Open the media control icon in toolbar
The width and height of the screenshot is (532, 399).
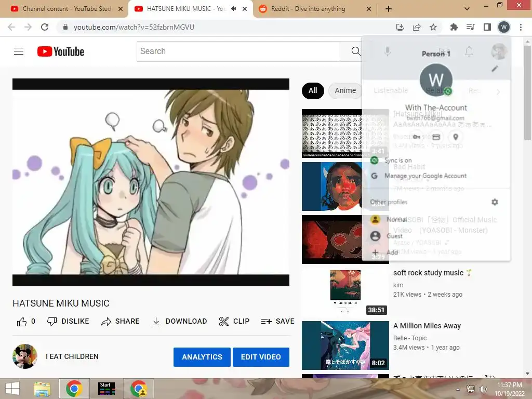(470, 27)
